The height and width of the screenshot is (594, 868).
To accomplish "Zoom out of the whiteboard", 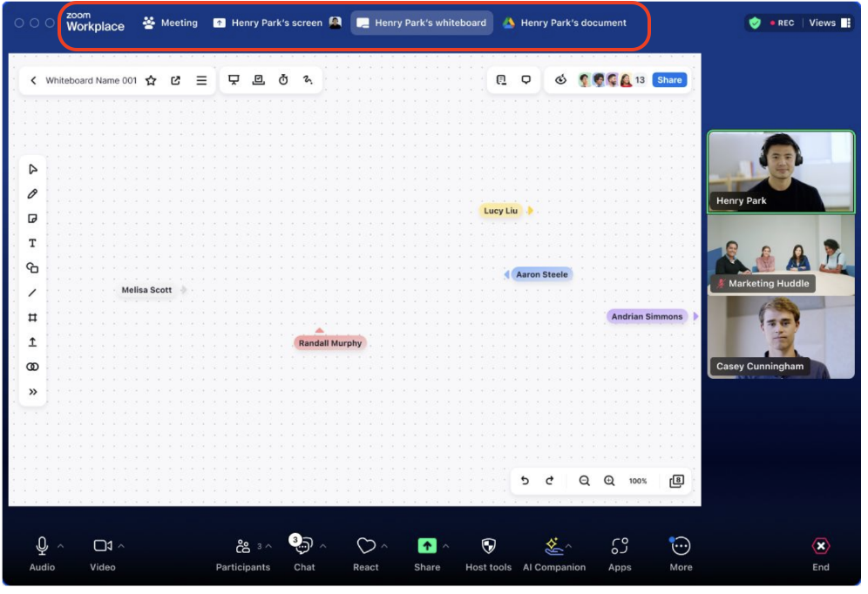I will click(x=585, y=481).
